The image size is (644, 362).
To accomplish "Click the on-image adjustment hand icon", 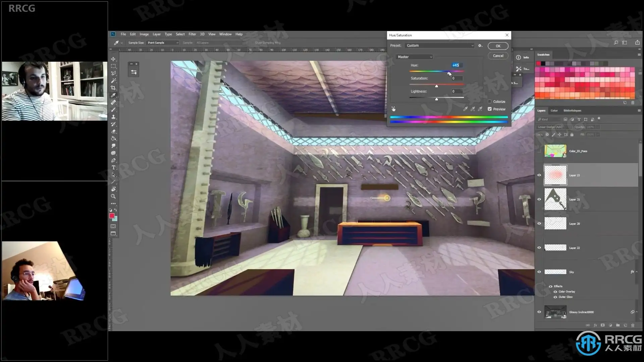I will point(393,109).
